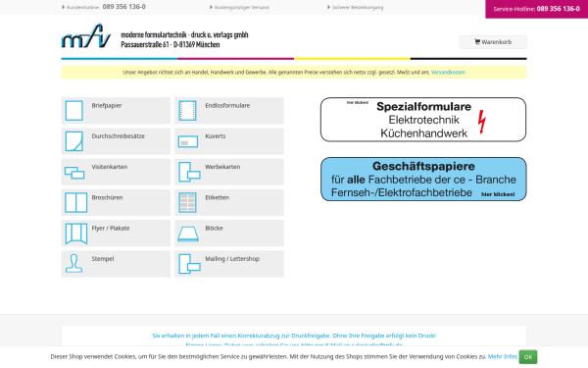Image resolution: width=588 pixels, height=368 pixels.
Task: Click the Broschüren booklet icon
Action: [x=75, y=203]
